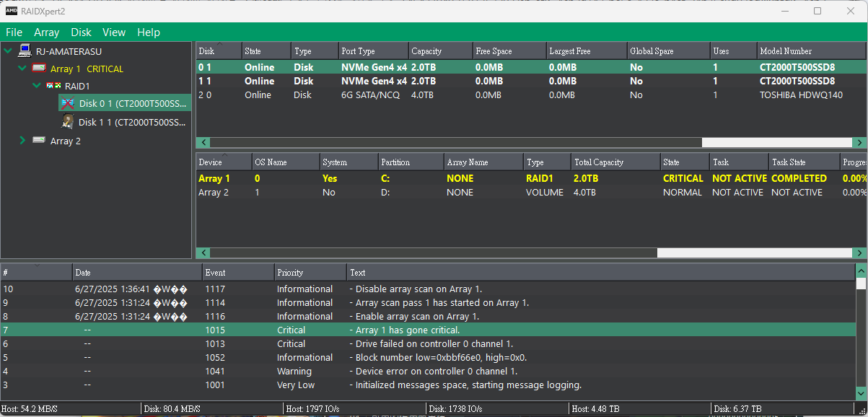Collapse the RJ-AMATERASU tree node
The height and width of the screenshot is (417, 868).
(8, 51)
